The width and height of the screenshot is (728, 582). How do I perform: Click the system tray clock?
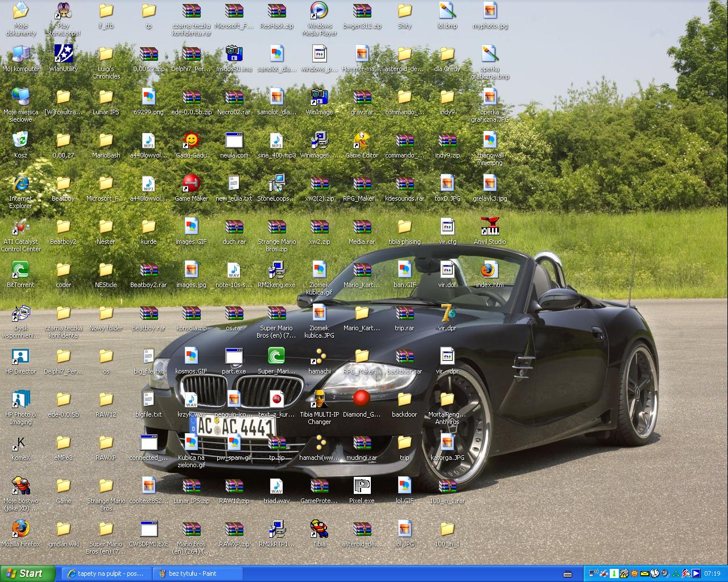click(x=712, y=573)
